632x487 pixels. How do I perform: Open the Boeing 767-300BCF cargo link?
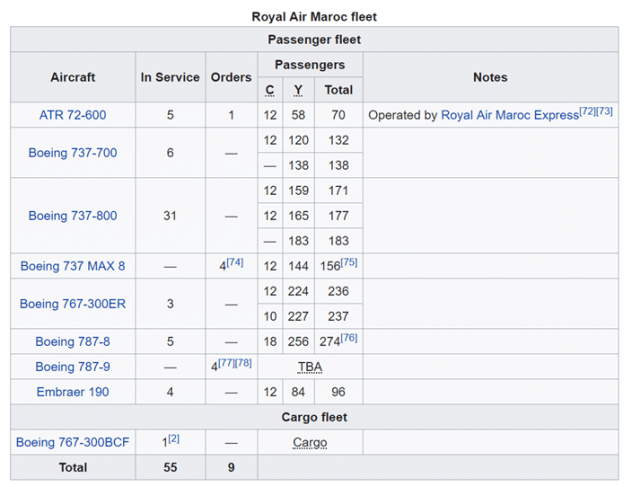coord(73,442)
